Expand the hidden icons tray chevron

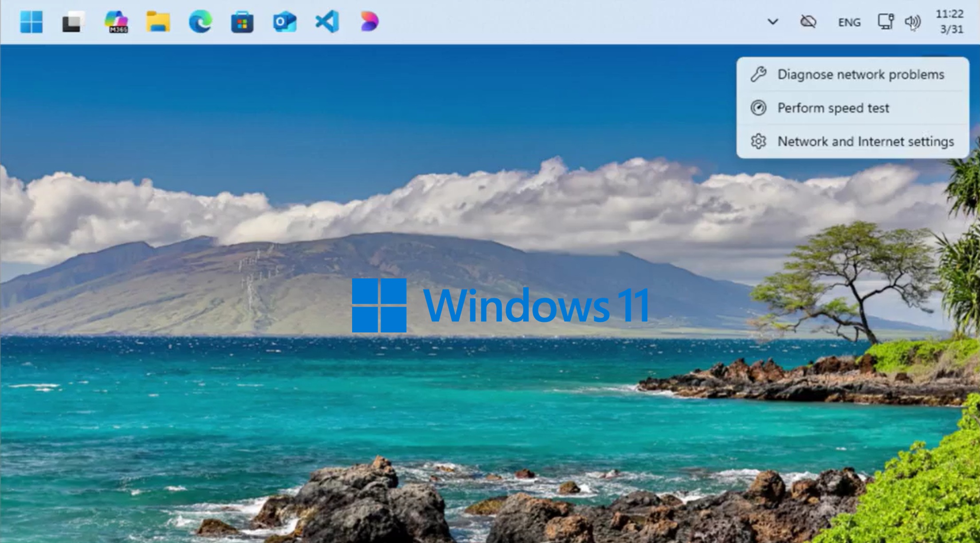[x=773, y=21]
